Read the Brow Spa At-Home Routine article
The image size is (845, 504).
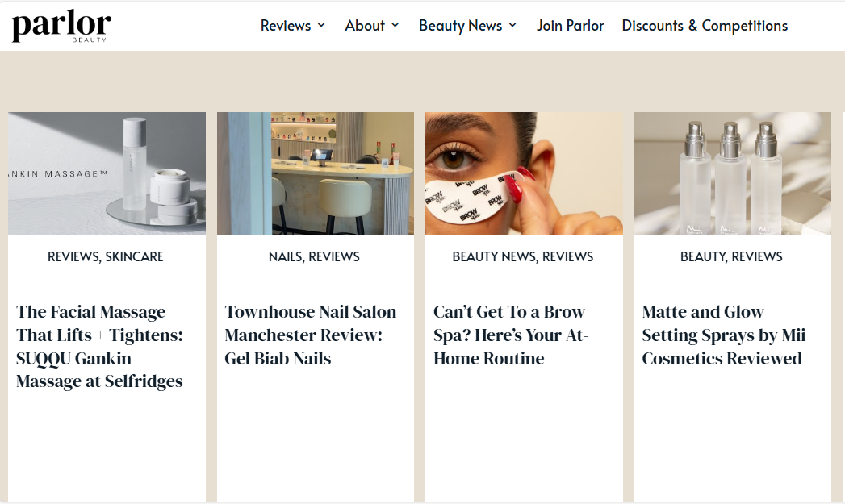[511, 335]
